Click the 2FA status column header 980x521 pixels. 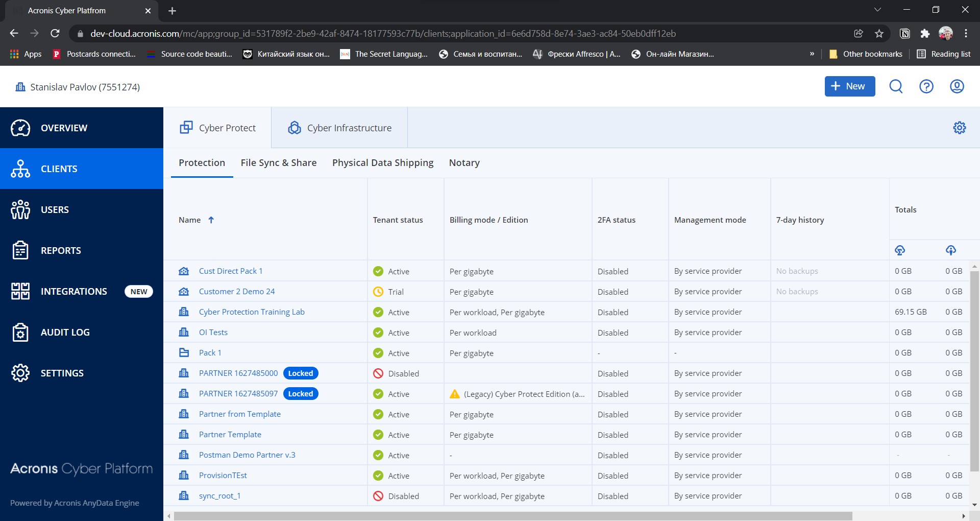click(617, 220)
